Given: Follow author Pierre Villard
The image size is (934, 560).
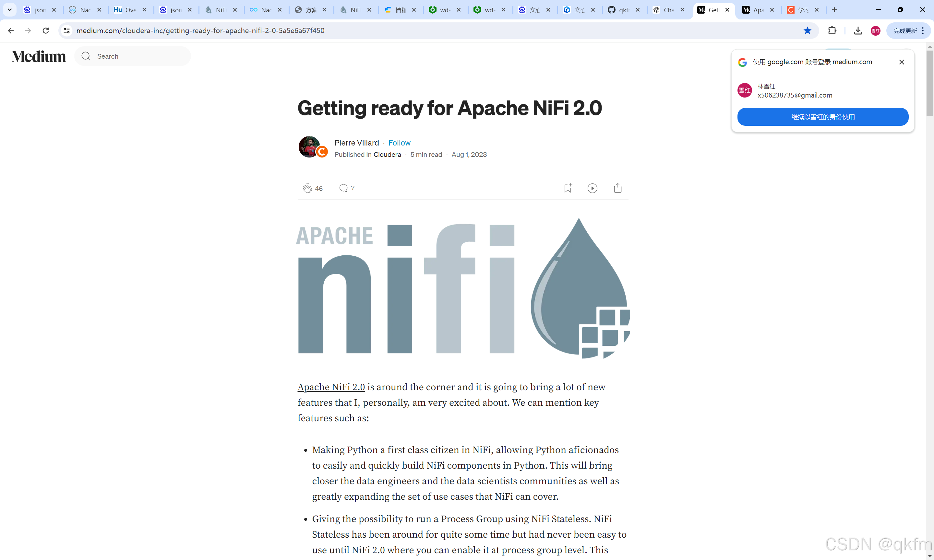Looking at the screenshot, I should 399,143.
